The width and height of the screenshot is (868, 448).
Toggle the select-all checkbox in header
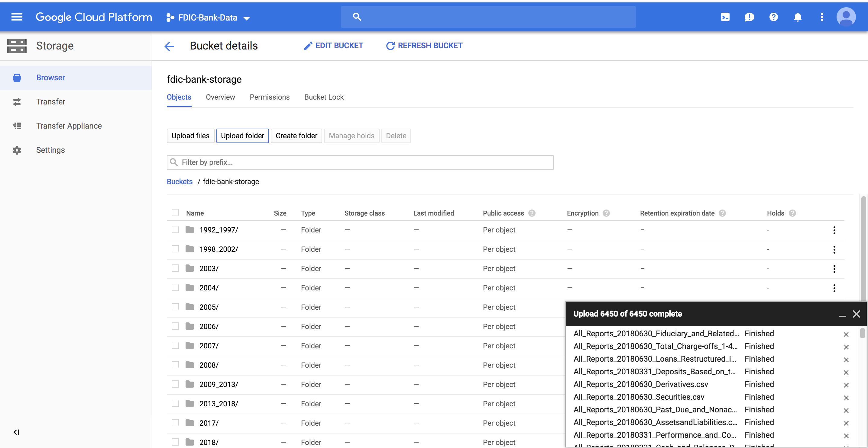point(175,213)
